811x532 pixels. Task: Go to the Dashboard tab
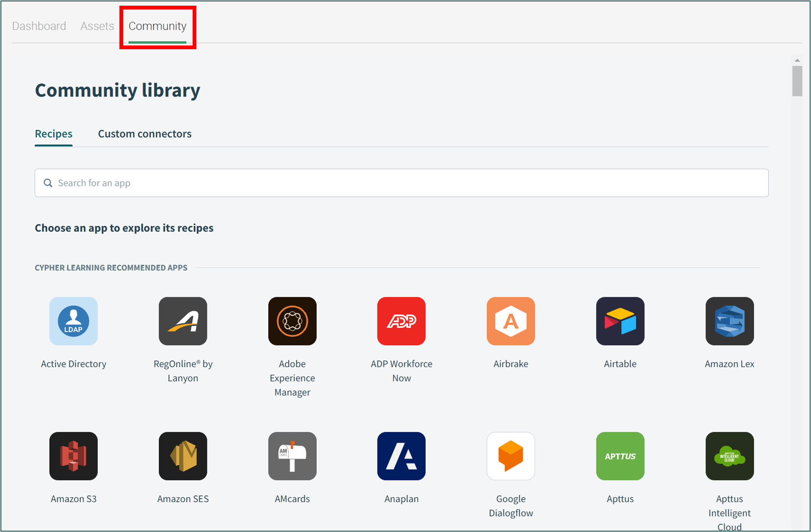(x=39, y=26)
